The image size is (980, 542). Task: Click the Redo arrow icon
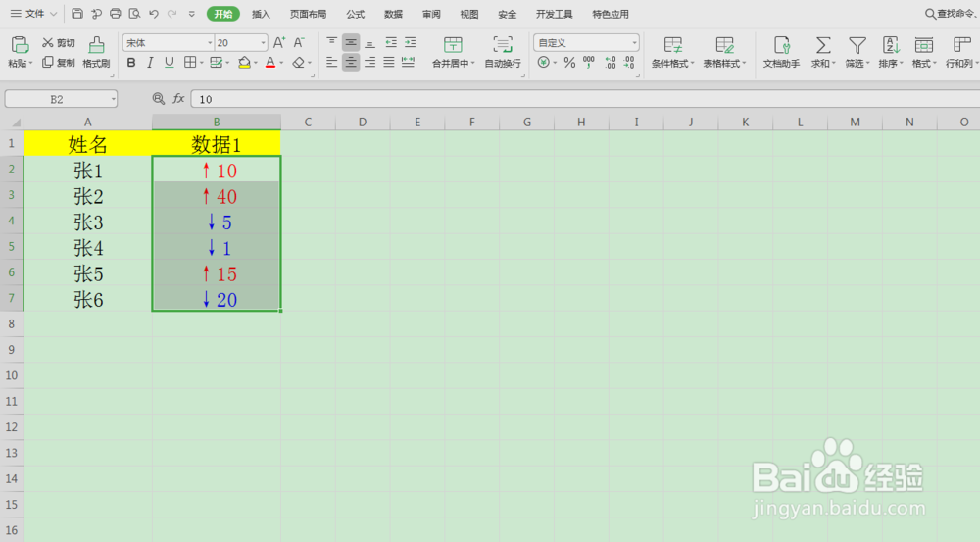click(171, 13)
